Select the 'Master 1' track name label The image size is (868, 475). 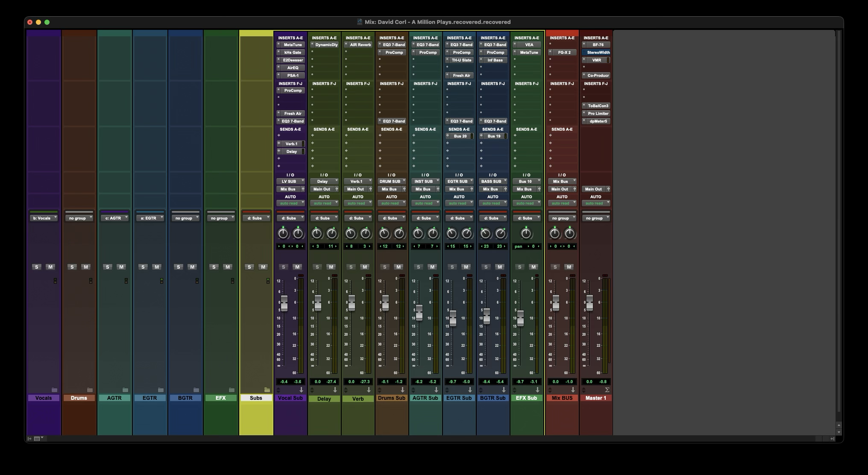(x=596, y=398)
